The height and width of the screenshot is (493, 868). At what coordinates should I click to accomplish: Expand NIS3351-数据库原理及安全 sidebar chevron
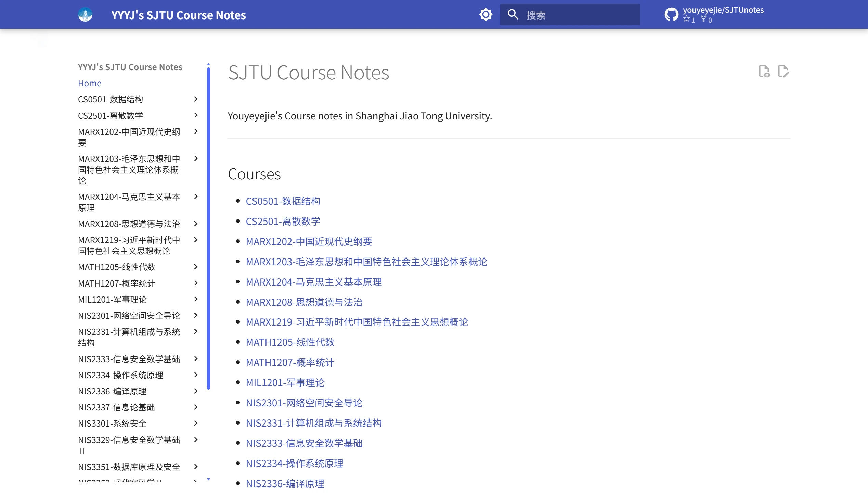point(196,467)
